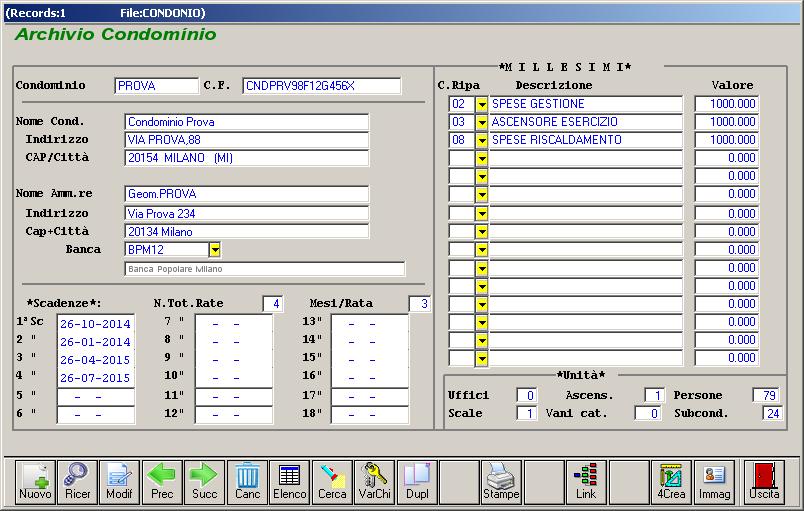Exit using the Uscita red door icon
804x511 pixels.
[x=764, y=482]
